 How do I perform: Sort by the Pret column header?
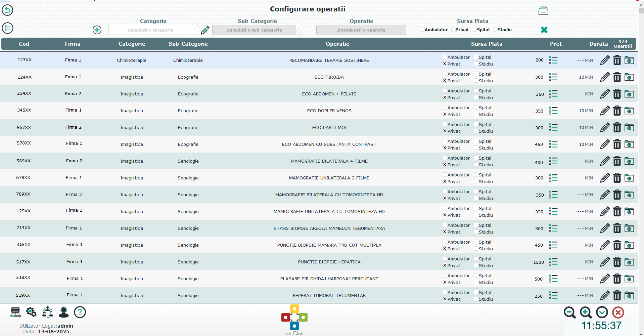(556, 44)
